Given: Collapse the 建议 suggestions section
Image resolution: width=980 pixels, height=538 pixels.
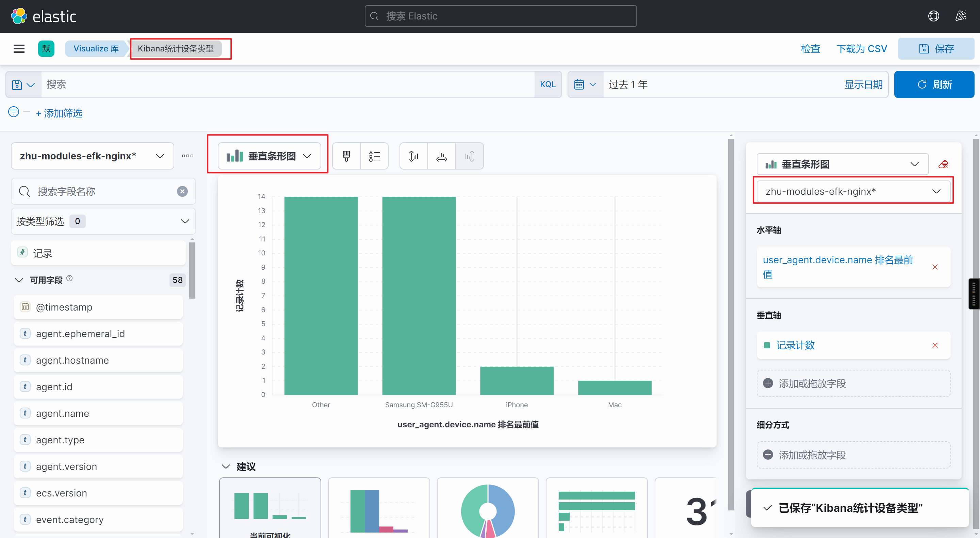Looking at the screenshot, I should point(226,466).
